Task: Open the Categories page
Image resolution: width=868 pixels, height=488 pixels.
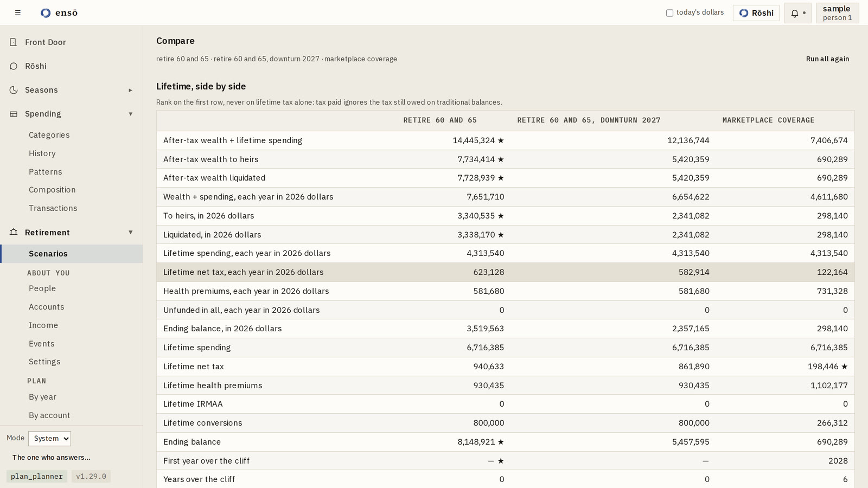Action: click(x=49, y=135)
